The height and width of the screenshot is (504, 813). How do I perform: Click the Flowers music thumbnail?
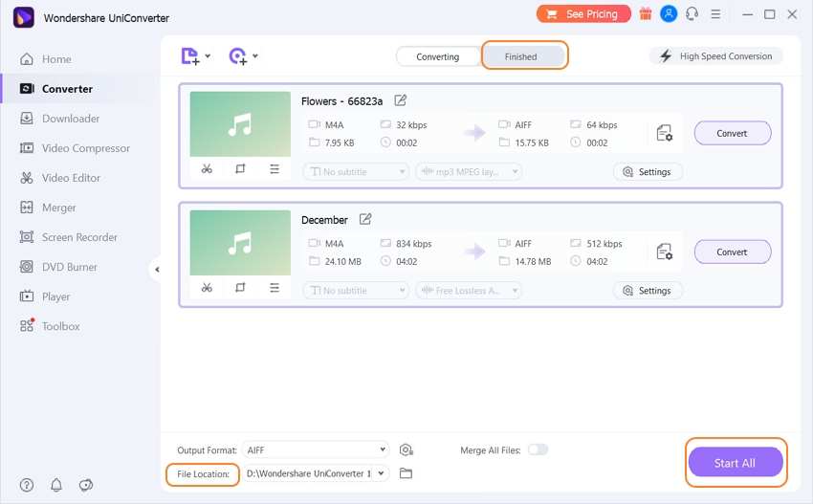coord(240,124)
